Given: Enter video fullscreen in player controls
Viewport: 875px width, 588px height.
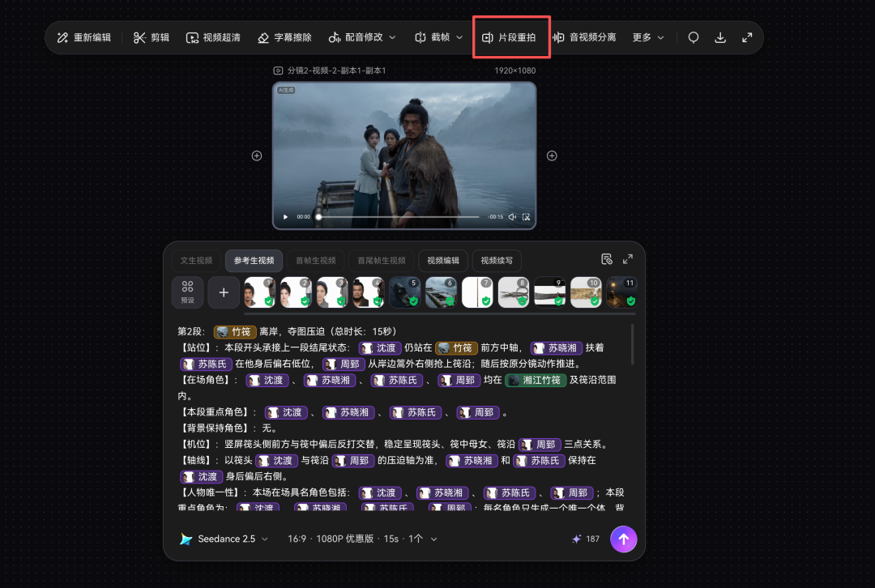Looking at the screenshot, I should coord(527,217).
